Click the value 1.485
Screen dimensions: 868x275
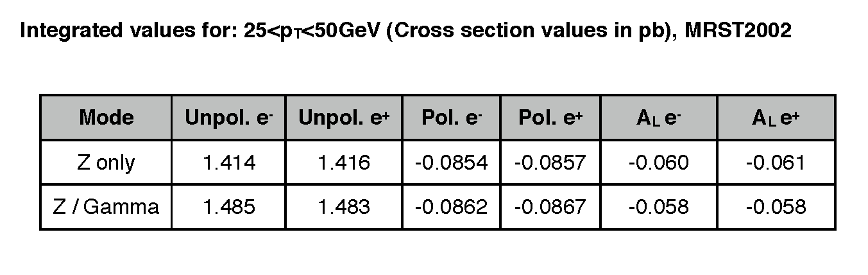click(x=228, y=207)
